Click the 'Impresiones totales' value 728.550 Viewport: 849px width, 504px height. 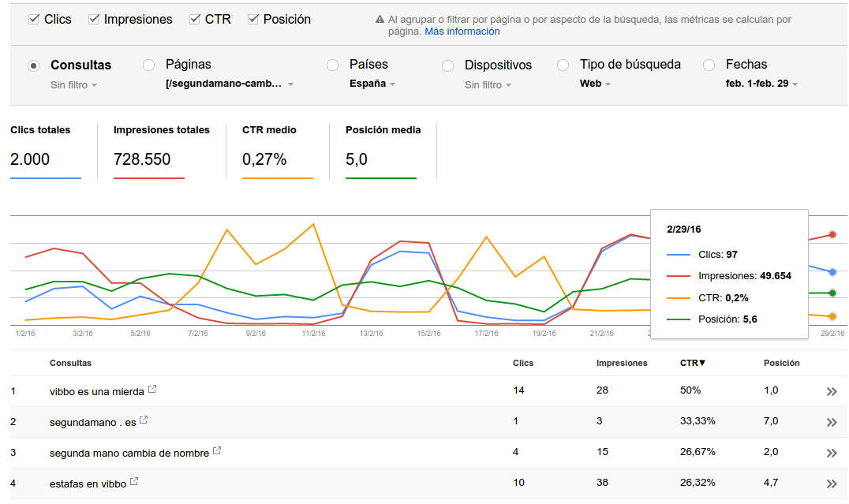click(x=142, y=159)
